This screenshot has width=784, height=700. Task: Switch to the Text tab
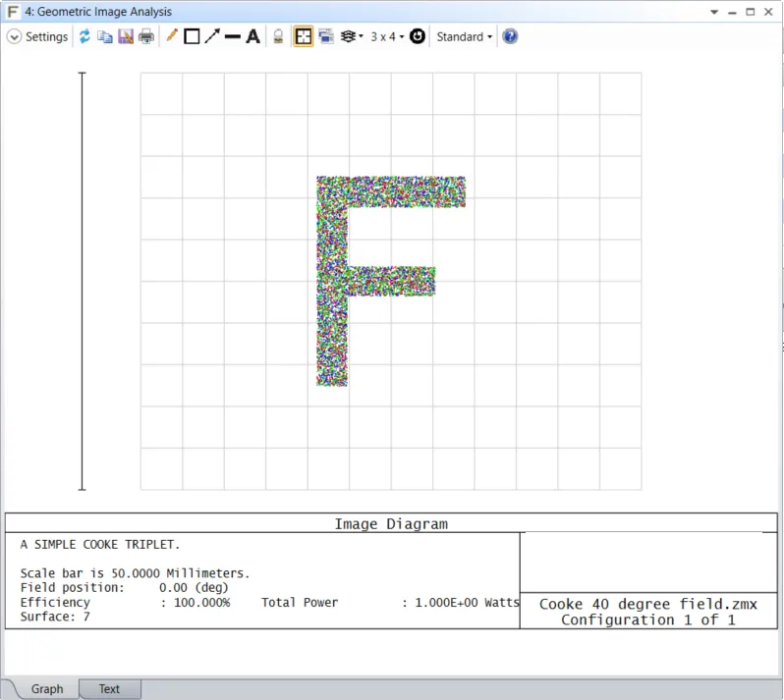coord(109,689)
